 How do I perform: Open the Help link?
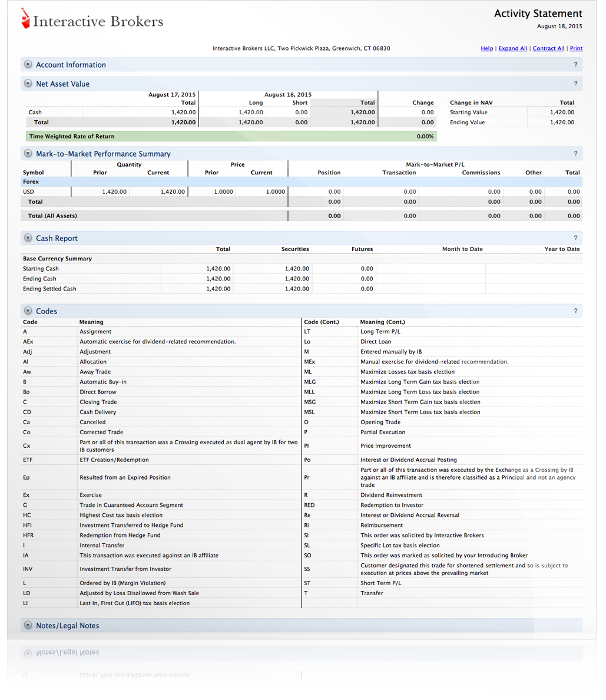(487, 48)
